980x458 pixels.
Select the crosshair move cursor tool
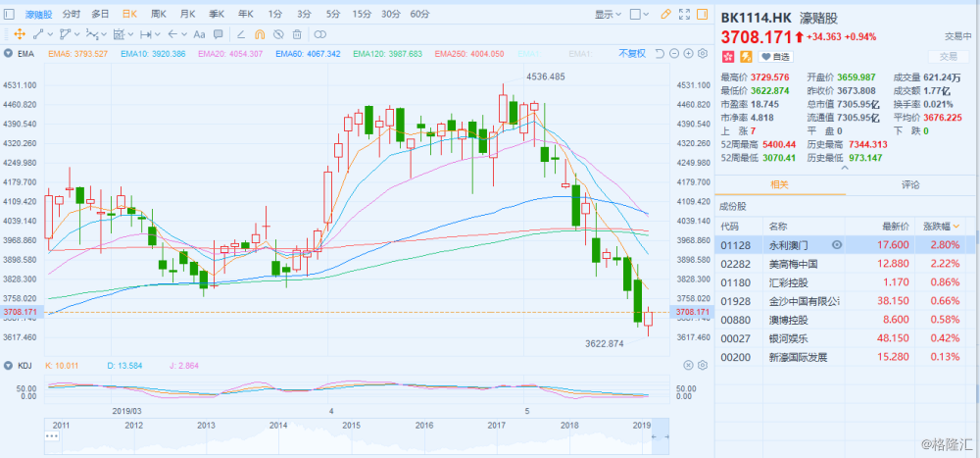tap(18, 34)
